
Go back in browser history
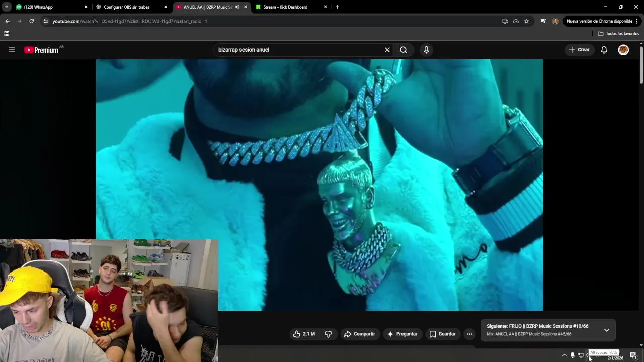point(8,21)
